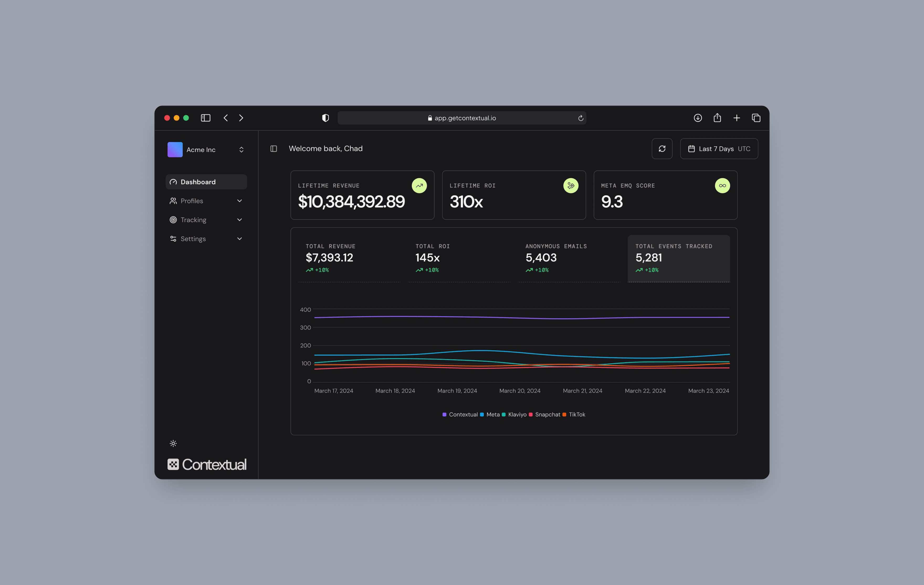This screenshot has height=585, width=924.
Task: Open the Last 7 Days date picker
Action: pyautogui.click(x=719, y=149)
